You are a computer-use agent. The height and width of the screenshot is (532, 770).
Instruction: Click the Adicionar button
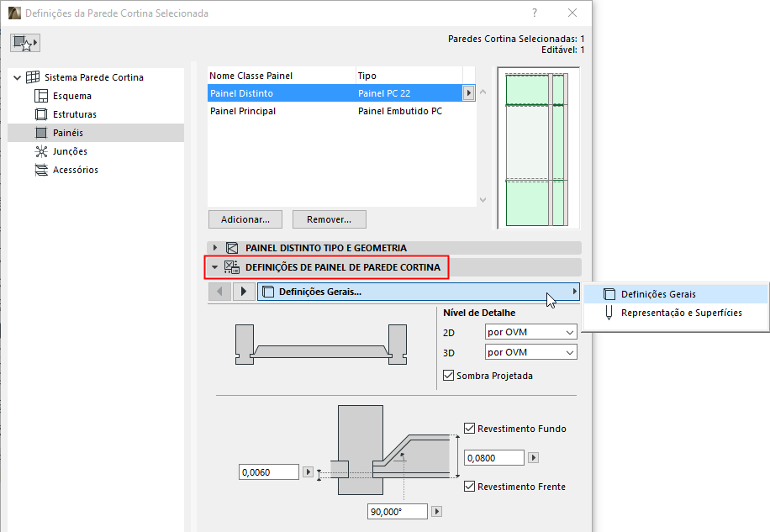(x=245, y=219)
